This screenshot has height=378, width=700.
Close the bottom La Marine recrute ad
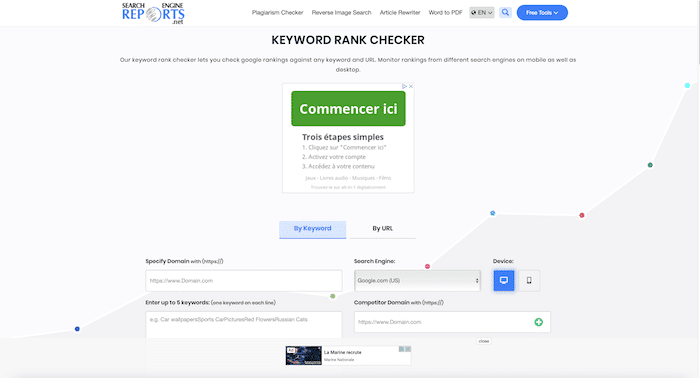[408, 349]
